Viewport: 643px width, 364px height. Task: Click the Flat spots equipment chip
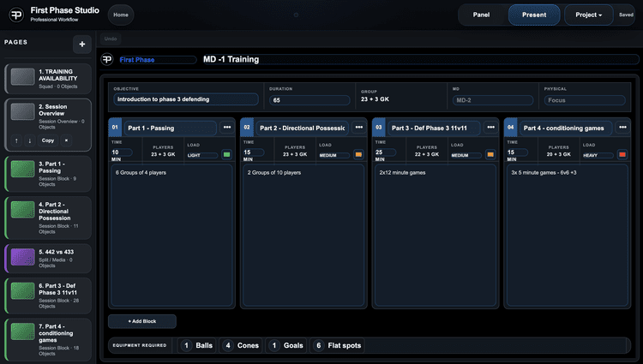click(x=338, y=345)
